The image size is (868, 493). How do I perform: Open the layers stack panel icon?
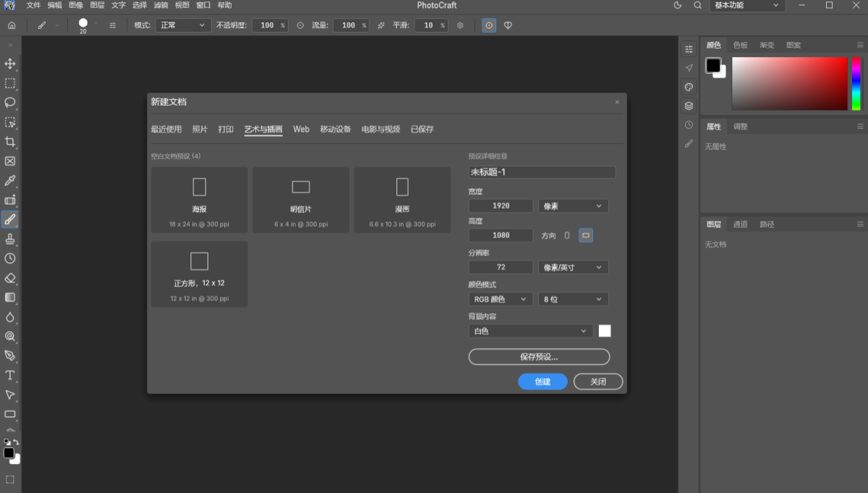689,106
